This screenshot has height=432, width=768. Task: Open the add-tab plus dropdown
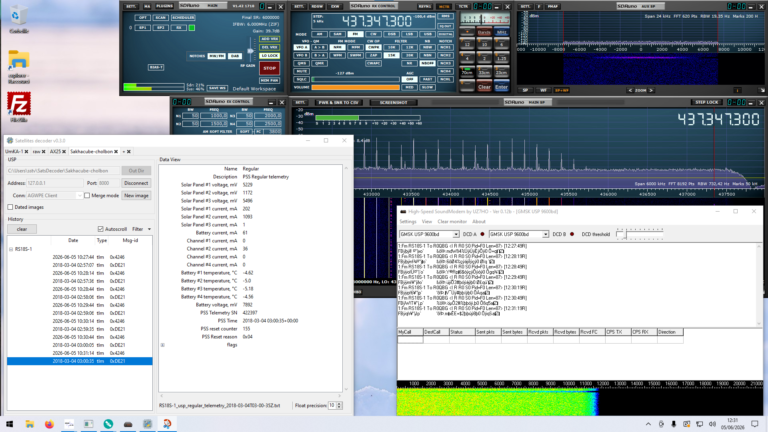[x=124, y=152]
